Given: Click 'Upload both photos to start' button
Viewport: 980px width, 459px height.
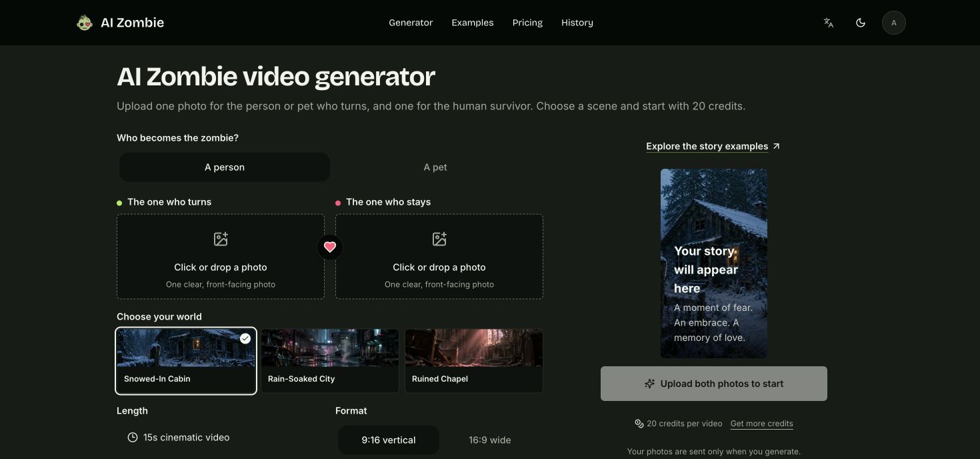Looking at the screenshot, I should pos(714,384).
